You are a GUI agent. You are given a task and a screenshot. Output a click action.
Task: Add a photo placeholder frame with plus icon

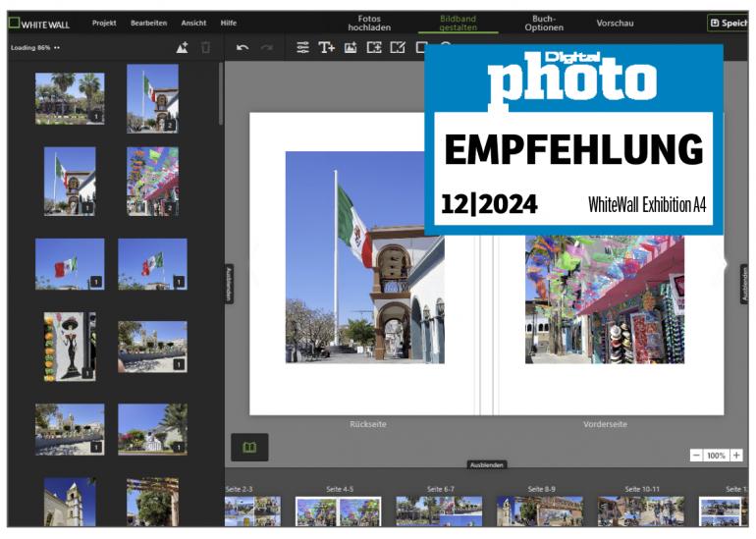tap(374, 48)
